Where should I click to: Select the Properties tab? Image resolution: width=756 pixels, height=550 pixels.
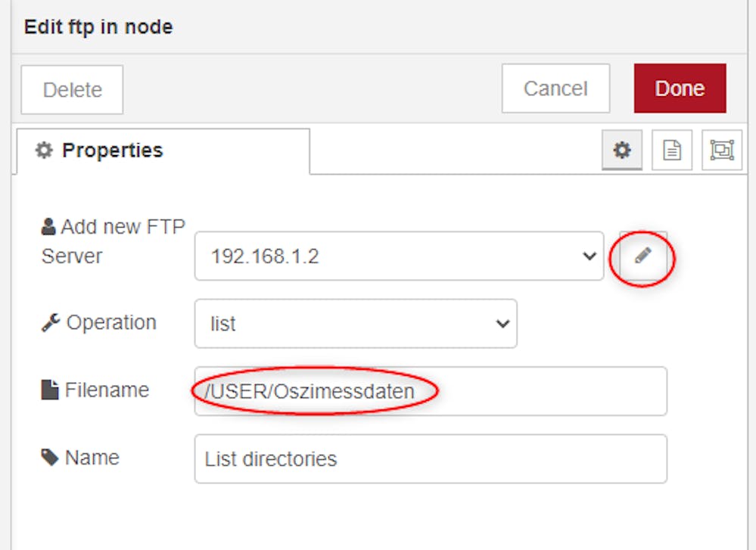pyautogui.click(x=163, y=151)
